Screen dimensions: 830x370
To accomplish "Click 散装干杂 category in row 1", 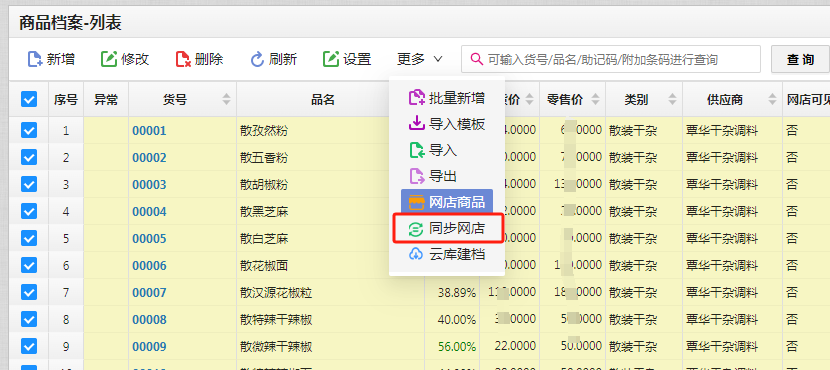I will coord(644,131).
